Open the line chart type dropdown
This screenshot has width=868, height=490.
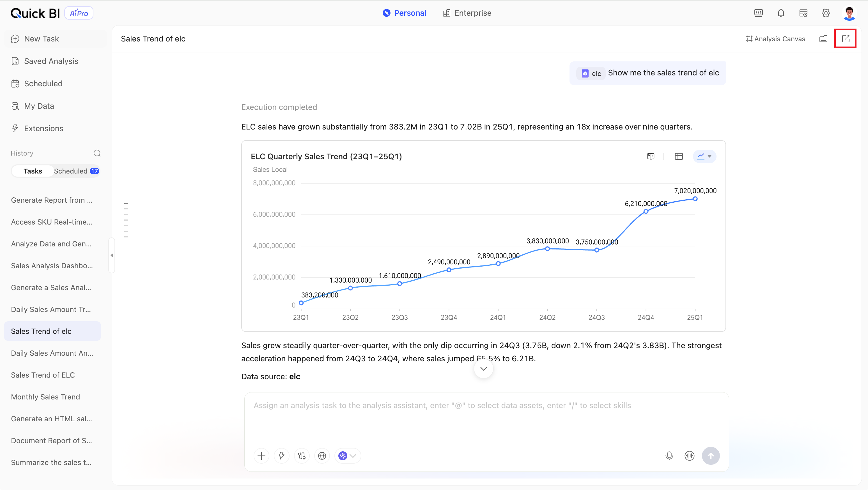tap(704, 156)
